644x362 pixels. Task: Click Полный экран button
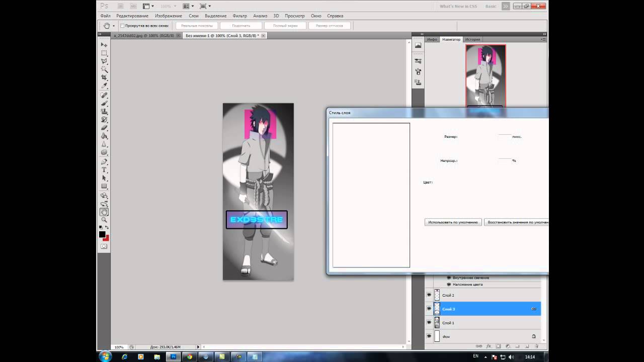click(x=285, y=26)
